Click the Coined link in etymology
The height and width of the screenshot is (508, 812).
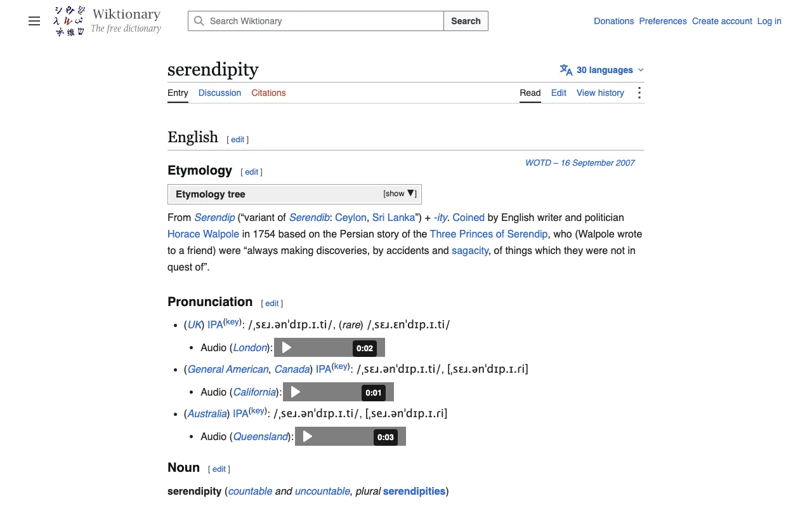coord(468,217)
